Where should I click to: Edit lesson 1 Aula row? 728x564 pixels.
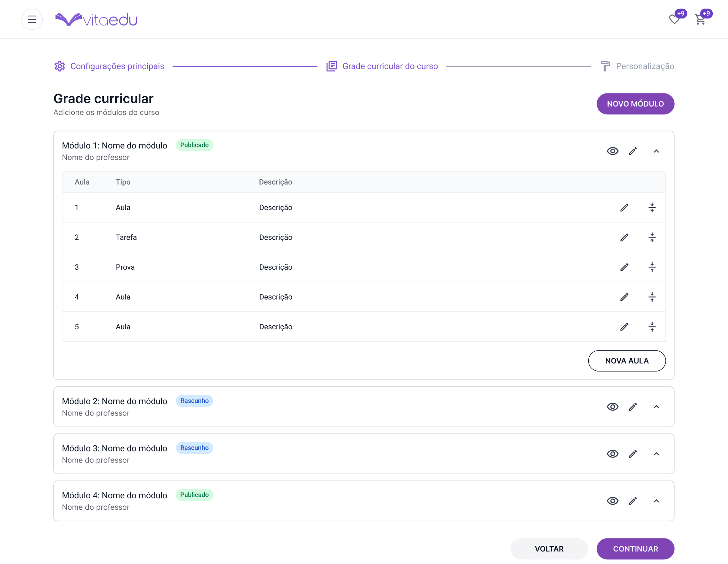pos(624,207)
